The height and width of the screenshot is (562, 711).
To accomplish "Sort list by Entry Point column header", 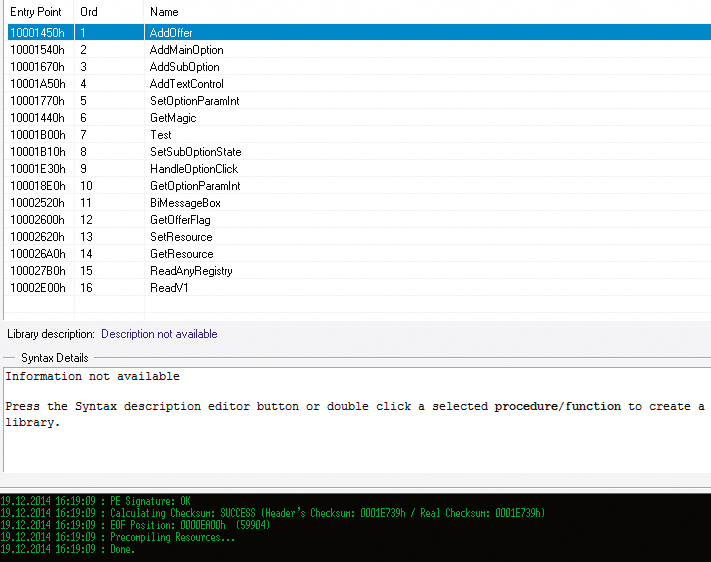I will point(36,12).
